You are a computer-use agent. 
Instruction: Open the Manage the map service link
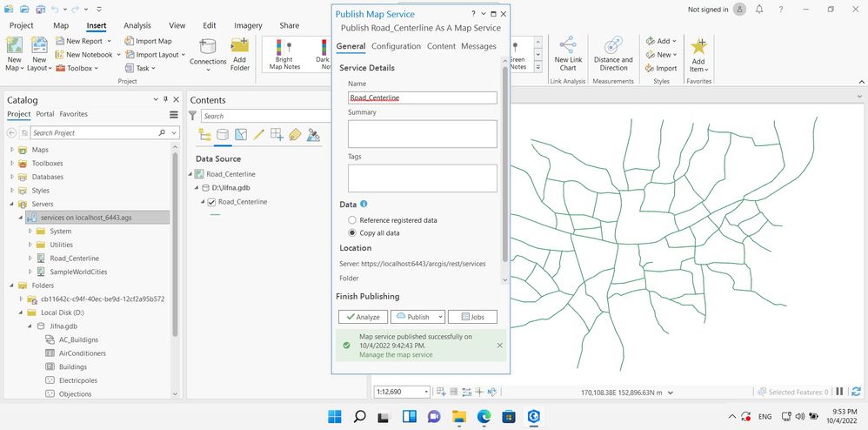(396, 354)
